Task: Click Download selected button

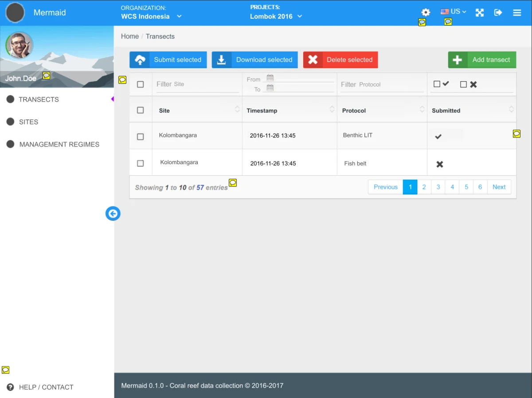Action: pyautogui.click(x=254, y=60)
